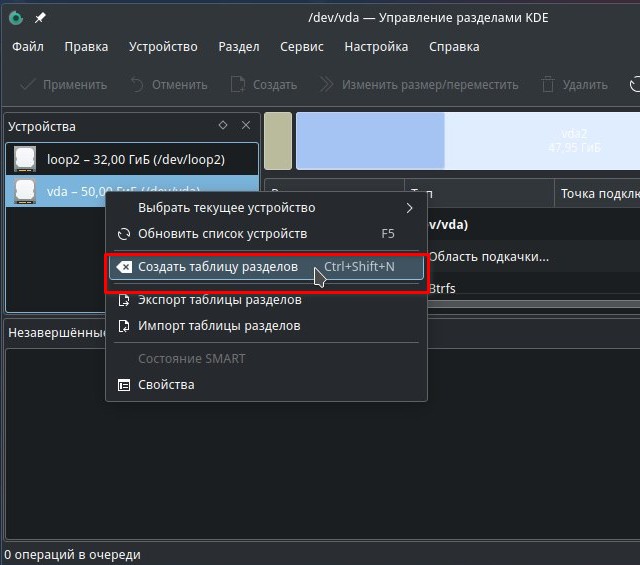Open the File (Файл) menu
The width and height of the screenshot is (640, 565).
pyautogui.click(x=28, y=47)
